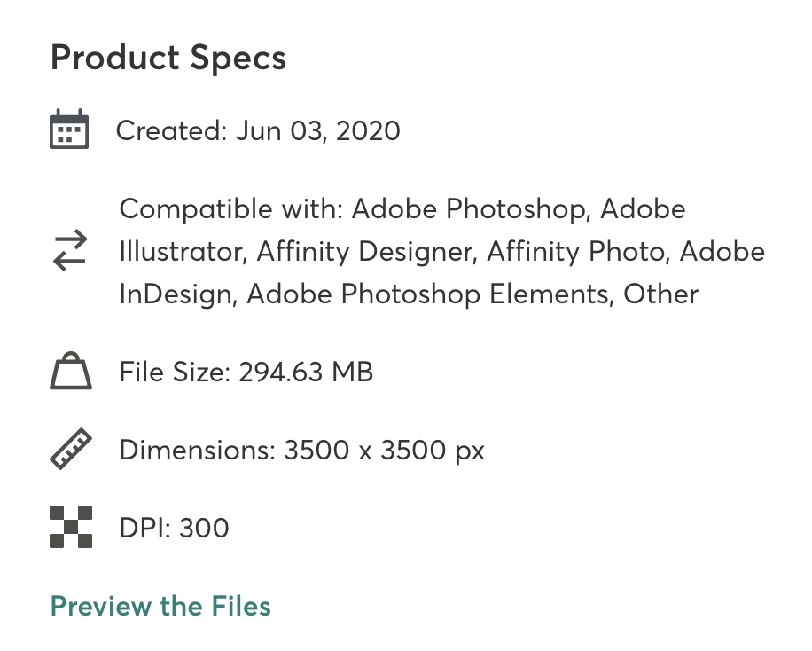Click the calendar icon beside Created date
Image resolution: width=812 pixels, height=651 pixels.
point(69,129)
